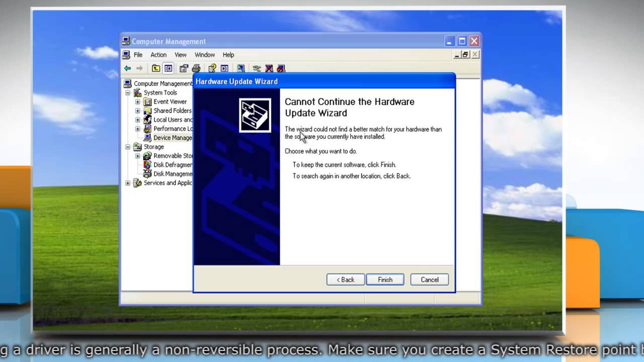Open the Action menu
Screen dimensions: 644x362
click(158, 55)
